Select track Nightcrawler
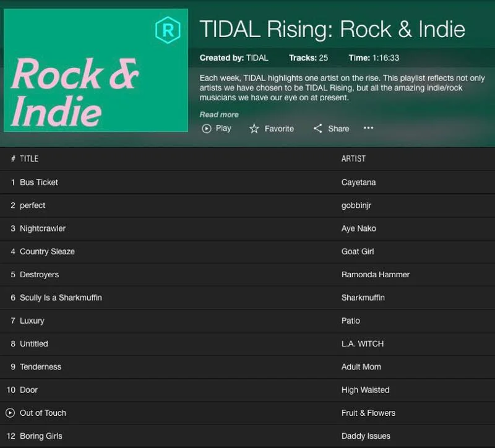The image size is (495, 448). tap(43, 228)
